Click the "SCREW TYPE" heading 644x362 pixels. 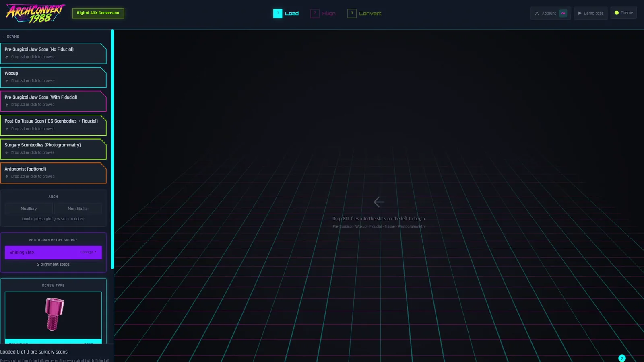pos(53,286)
